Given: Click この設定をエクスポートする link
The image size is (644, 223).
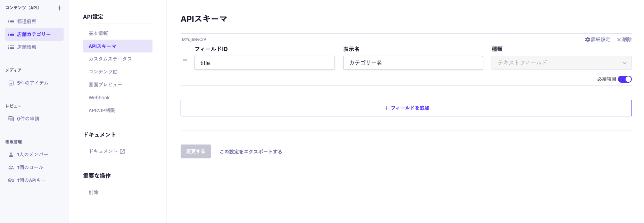Looking at the screenshot, I should coord(251,152).
